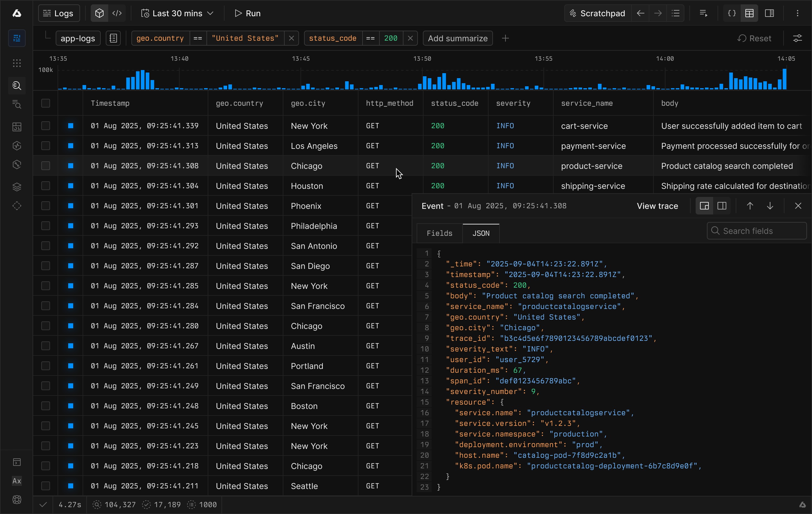
Task: Open the Last 30 mins time range dropdown
Action: pos(177,13)
